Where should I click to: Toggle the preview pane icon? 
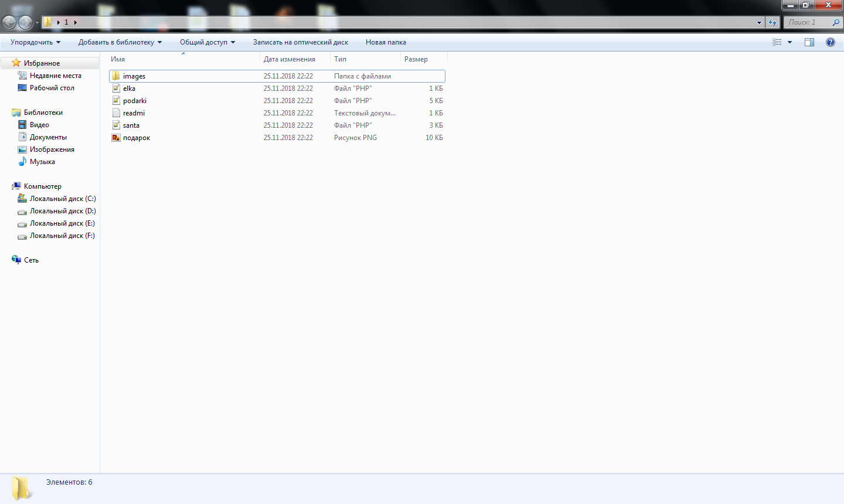809,42
